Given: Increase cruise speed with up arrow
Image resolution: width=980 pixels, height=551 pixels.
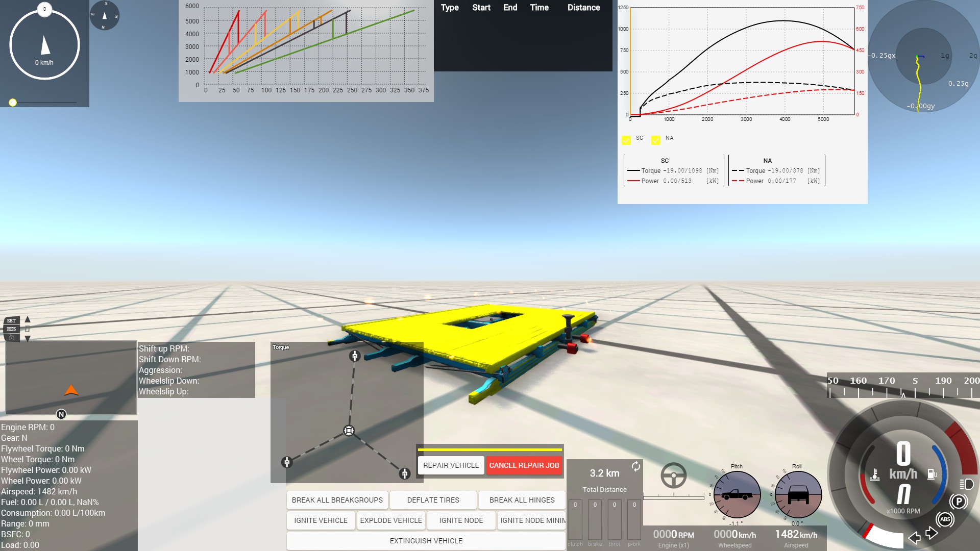Looking at the screenshot, I should [28, 319].
